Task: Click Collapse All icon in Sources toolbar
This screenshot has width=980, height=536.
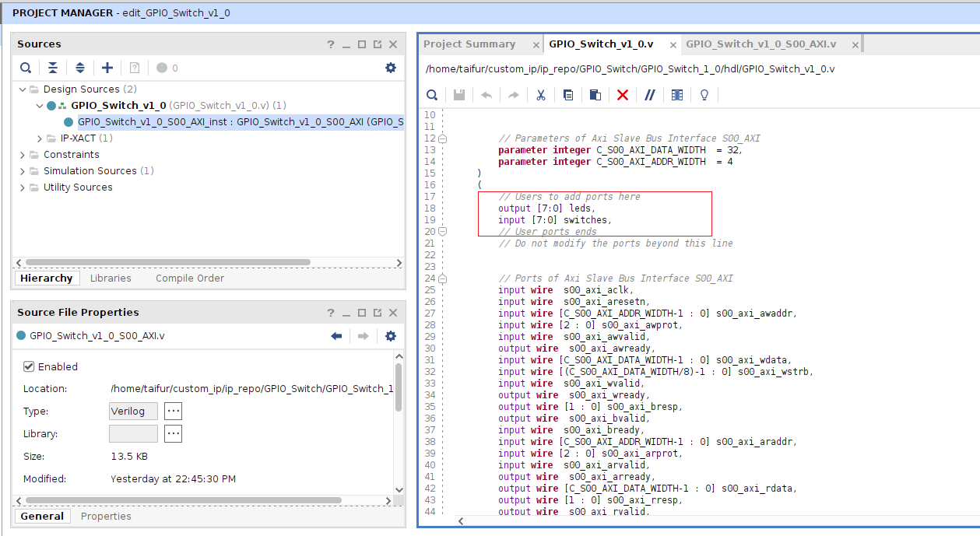Action: [53, 68]
